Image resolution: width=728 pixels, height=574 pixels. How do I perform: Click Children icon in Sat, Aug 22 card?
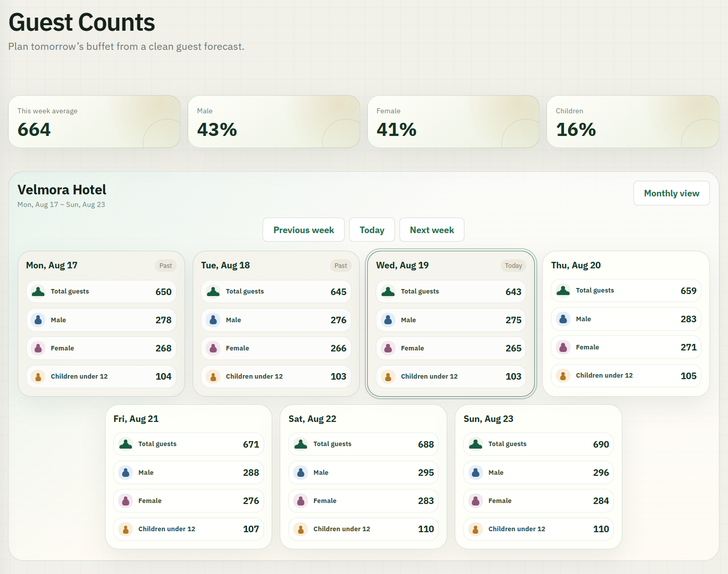301,529
